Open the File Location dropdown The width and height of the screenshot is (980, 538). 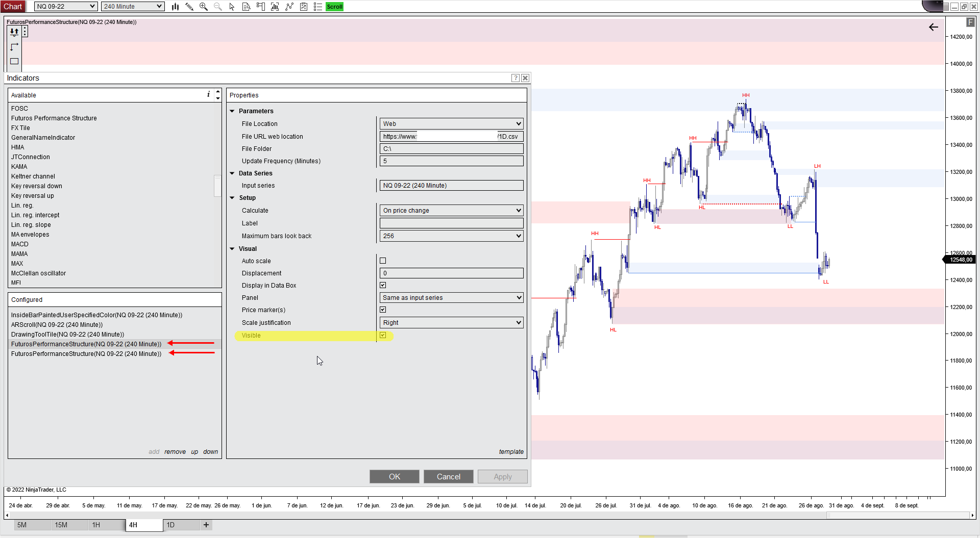tap(452, 124)
